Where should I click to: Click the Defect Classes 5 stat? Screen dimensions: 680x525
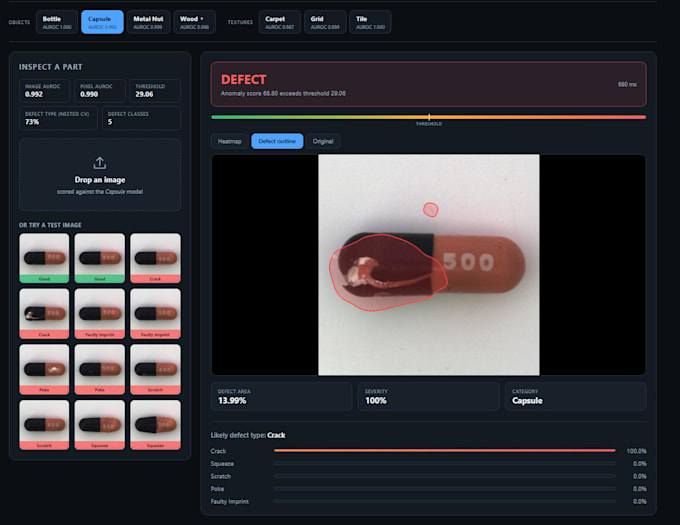[141, 118]
